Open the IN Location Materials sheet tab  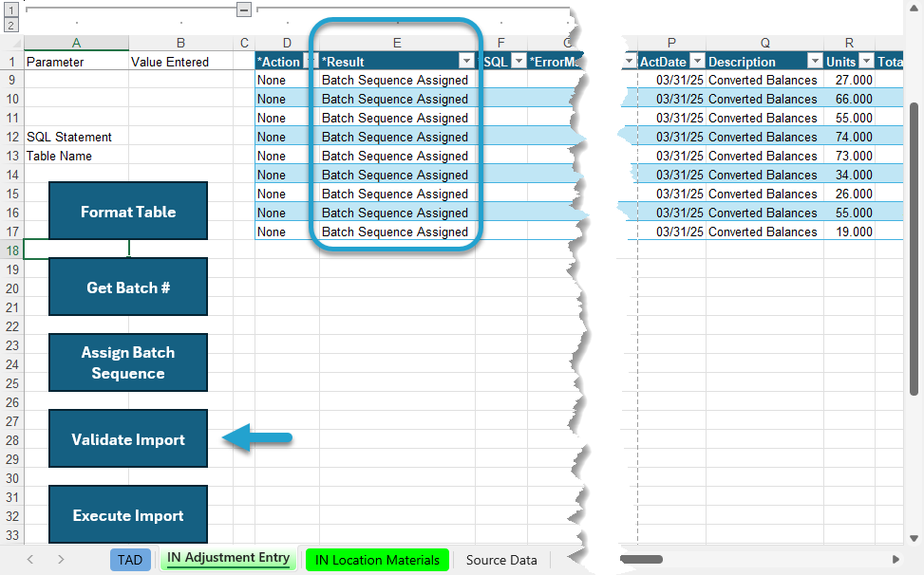377,560
